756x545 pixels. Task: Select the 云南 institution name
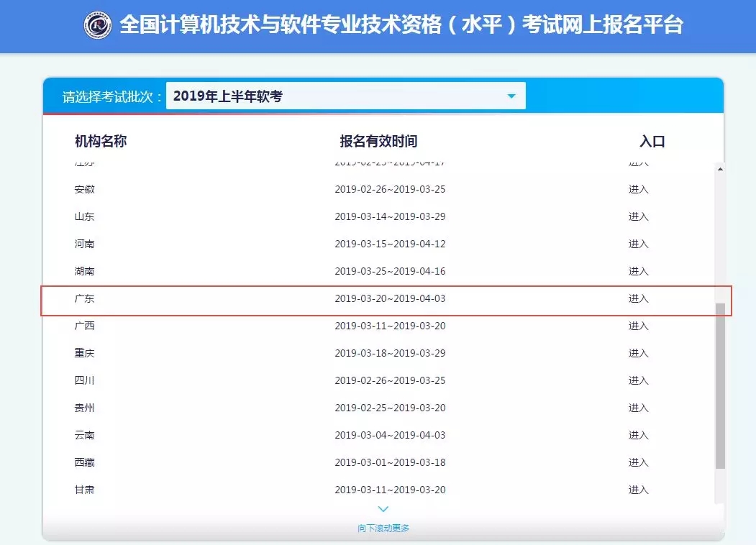click(x=84, y=435)
